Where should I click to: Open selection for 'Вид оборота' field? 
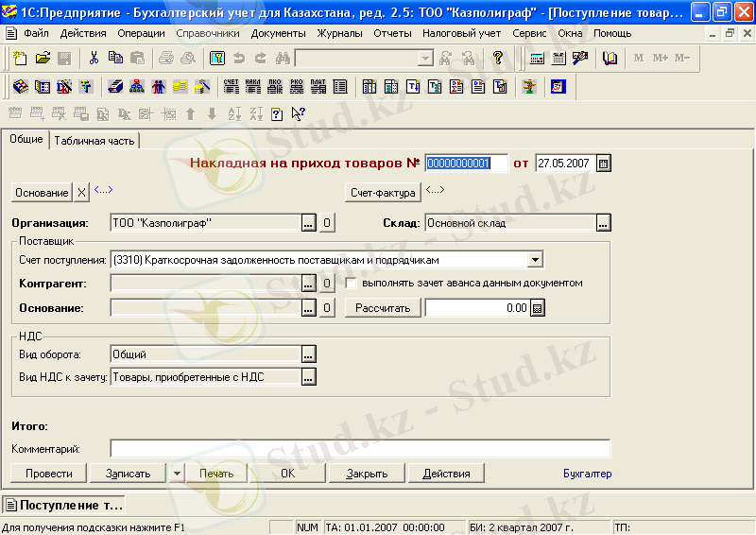click(x=308, y=354)
